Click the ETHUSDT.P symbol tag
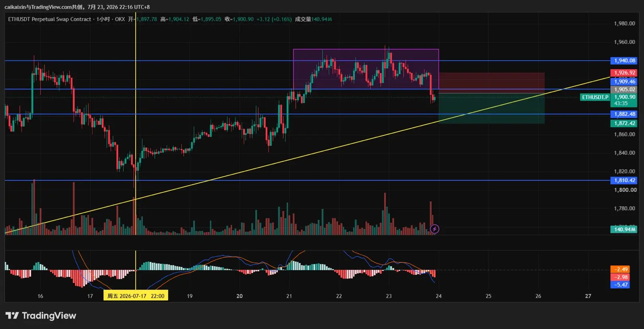The height and width of the screenshot is (329, 644). [595, 97]
